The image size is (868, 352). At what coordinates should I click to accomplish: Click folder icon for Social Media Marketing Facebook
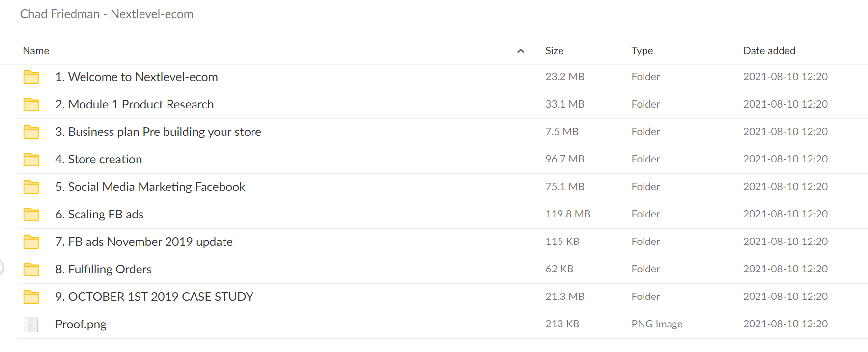point(31,187)
